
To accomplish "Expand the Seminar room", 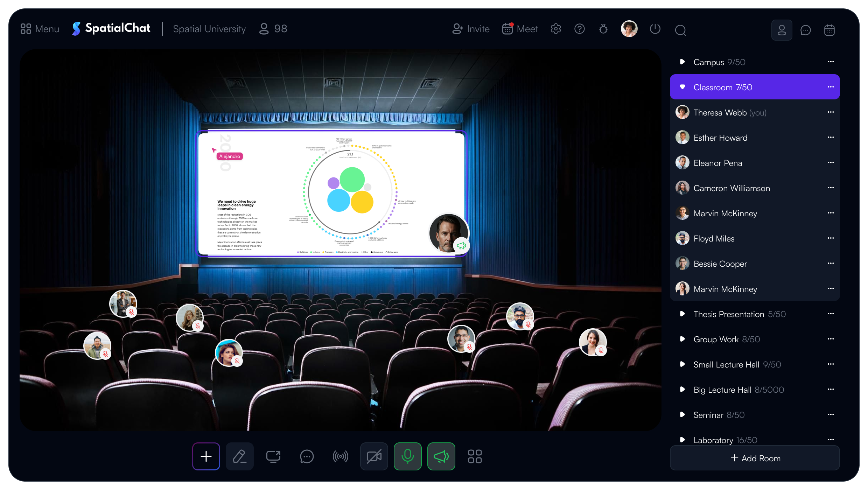I will [682, 414].
